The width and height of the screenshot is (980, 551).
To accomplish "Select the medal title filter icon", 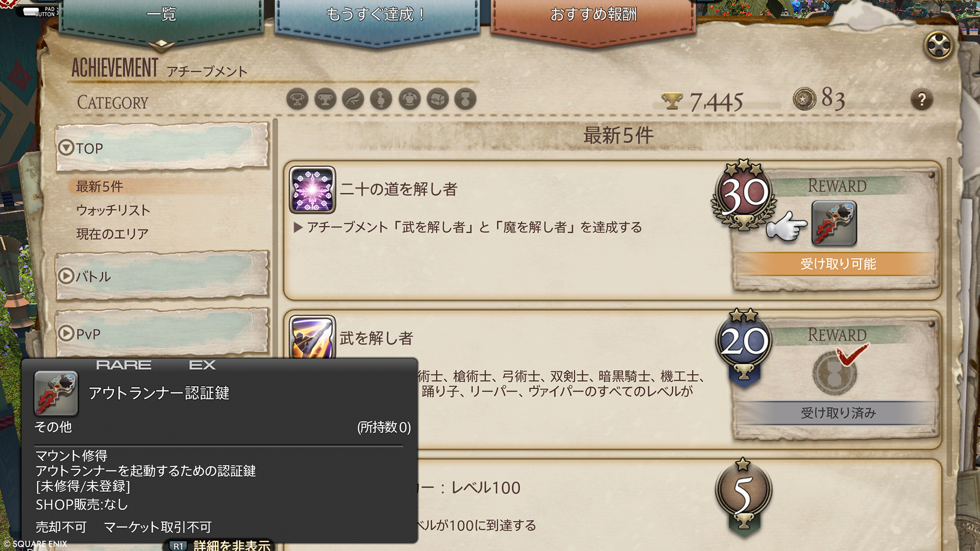I will 465,99.
